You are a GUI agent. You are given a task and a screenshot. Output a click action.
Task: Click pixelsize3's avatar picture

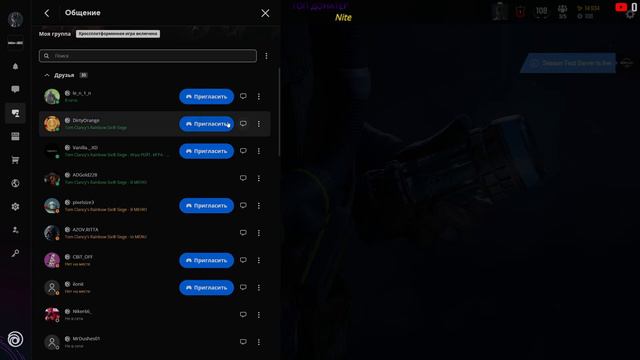(x=52, y=206)
